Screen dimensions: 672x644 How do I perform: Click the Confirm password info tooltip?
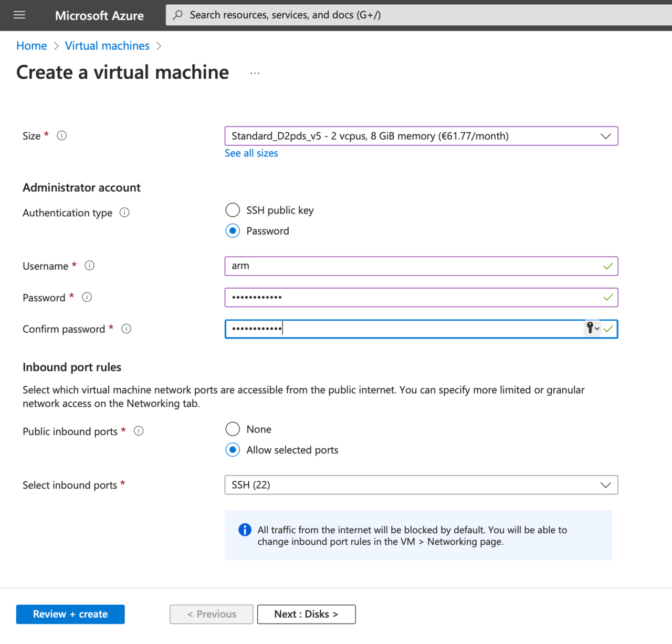pos(127,329)
